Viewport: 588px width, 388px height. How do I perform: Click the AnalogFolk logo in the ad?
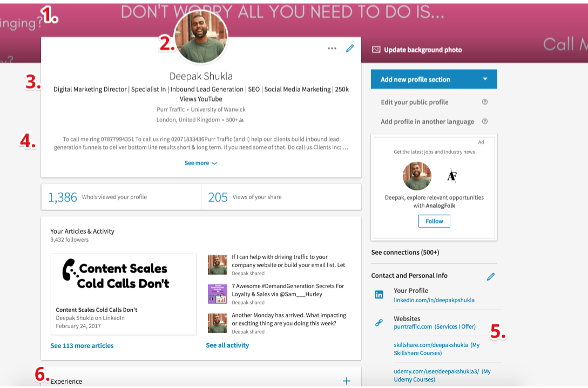[451, 176]
